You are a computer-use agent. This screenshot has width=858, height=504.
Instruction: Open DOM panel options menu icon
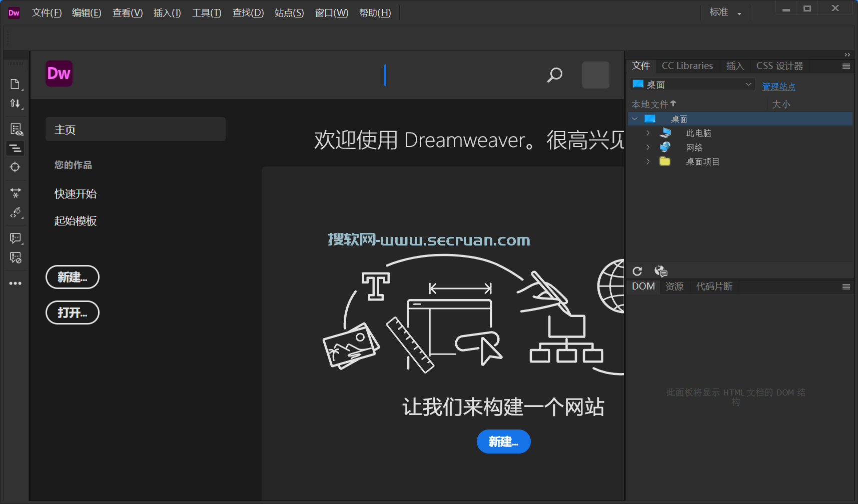tap(846, 286)
